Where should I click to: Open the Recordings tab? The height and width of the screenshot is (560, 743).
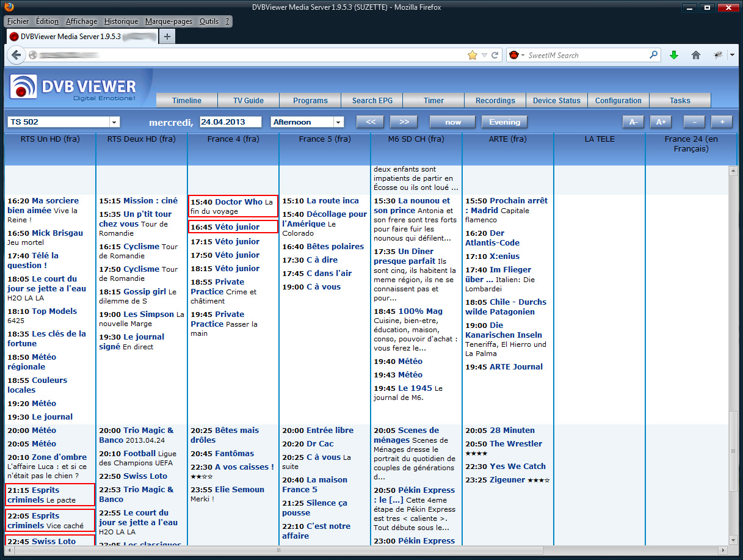pos(495,100)
